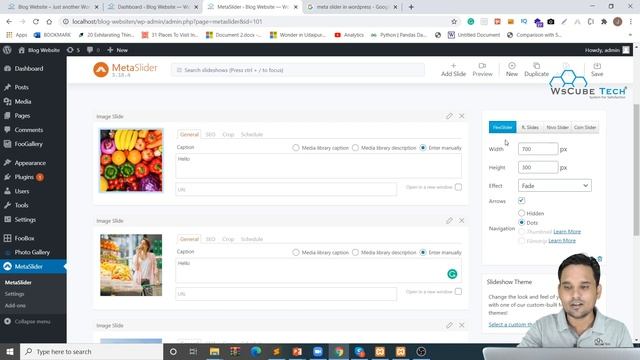640x360 pixels.
Task: Edit the third Image Slide with pencil icon
Action: (449, 325)
